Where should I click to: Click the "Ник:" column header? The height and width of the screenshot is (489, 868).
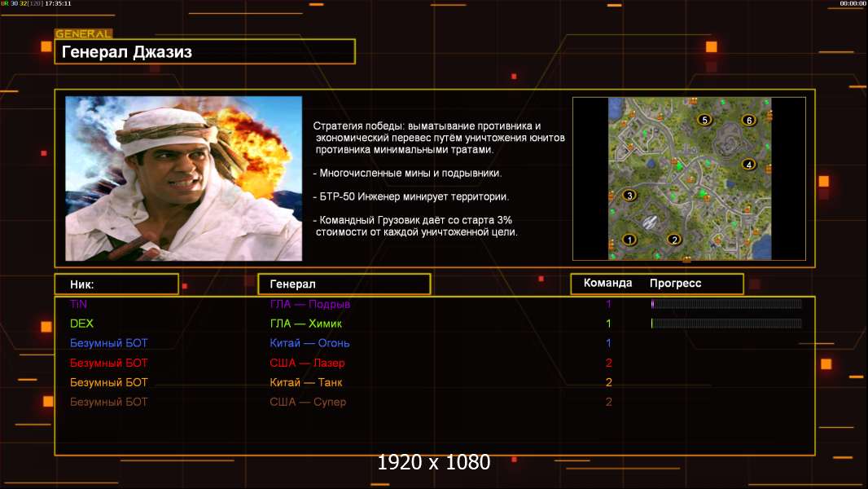pyautogui.click(x=116, y=284)
